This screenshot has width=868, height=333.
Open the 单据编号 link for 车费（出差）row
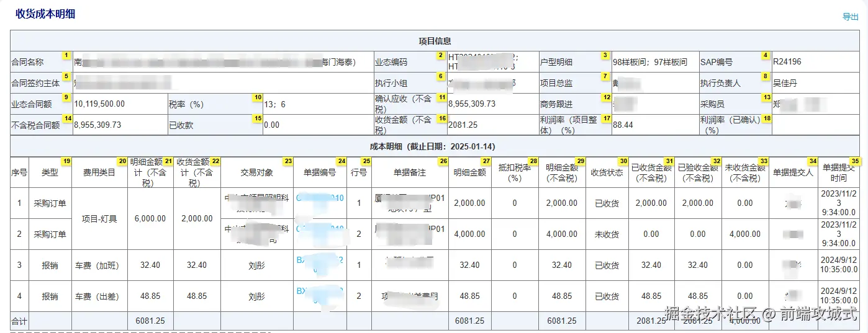click(x=319, y=291)
